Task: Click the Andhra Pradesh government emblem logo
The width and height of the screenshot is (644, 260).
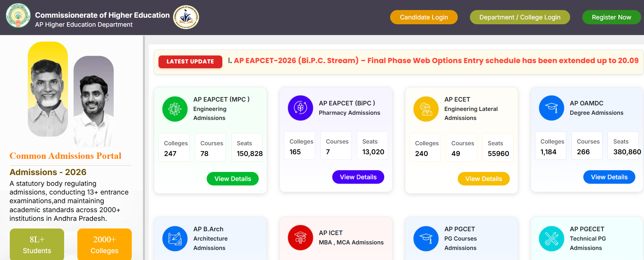Action: [x=18, y=16]
